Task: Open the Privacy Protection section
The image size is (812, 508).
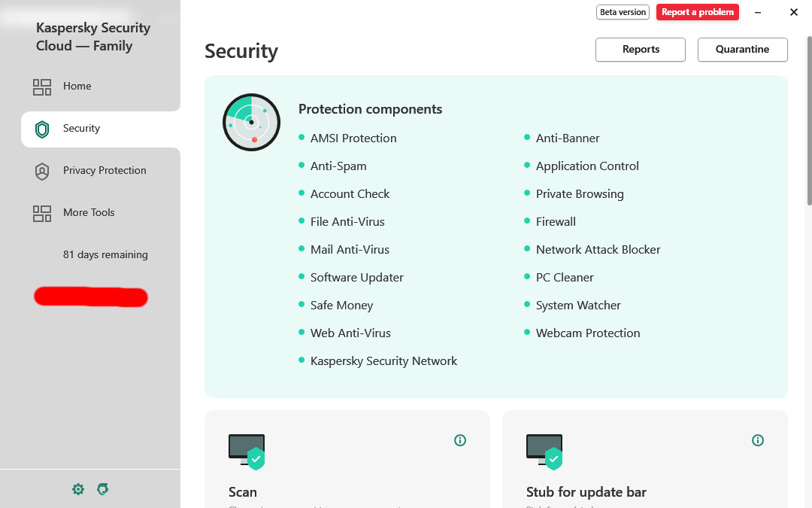Action: pyautogui.click(x=105, y=171)
